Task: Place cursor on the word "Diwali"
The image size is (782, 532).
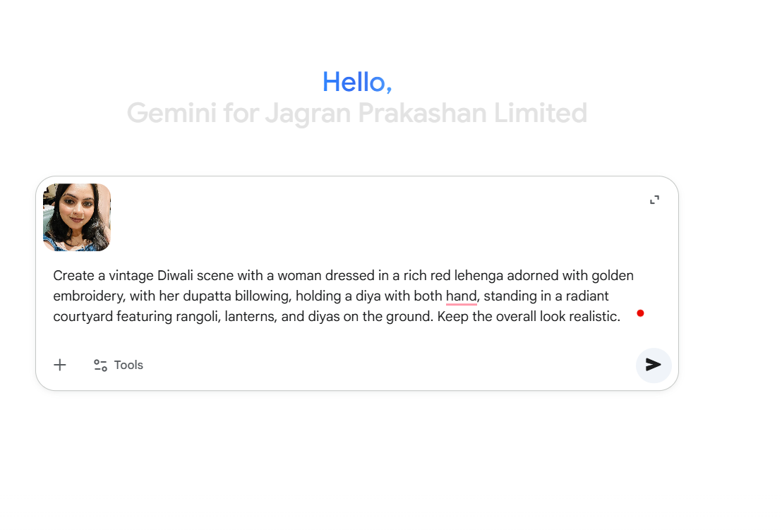Action: click(x=178, y=276)
